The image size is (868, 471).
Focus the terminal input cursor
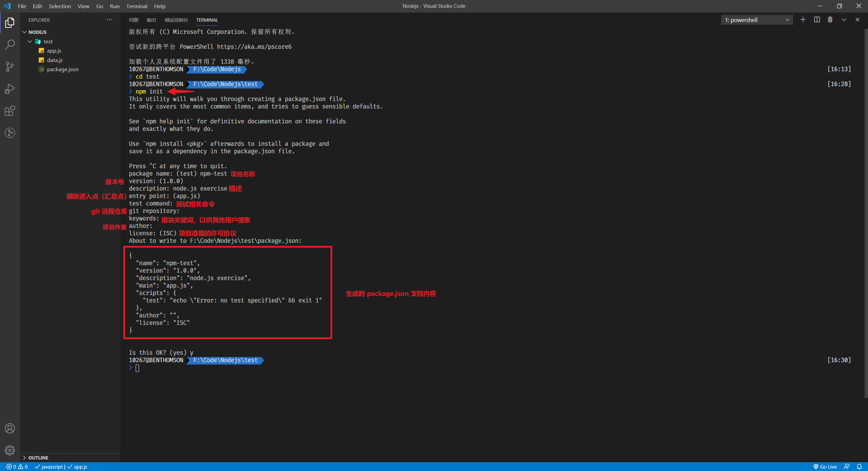(137, 368)
